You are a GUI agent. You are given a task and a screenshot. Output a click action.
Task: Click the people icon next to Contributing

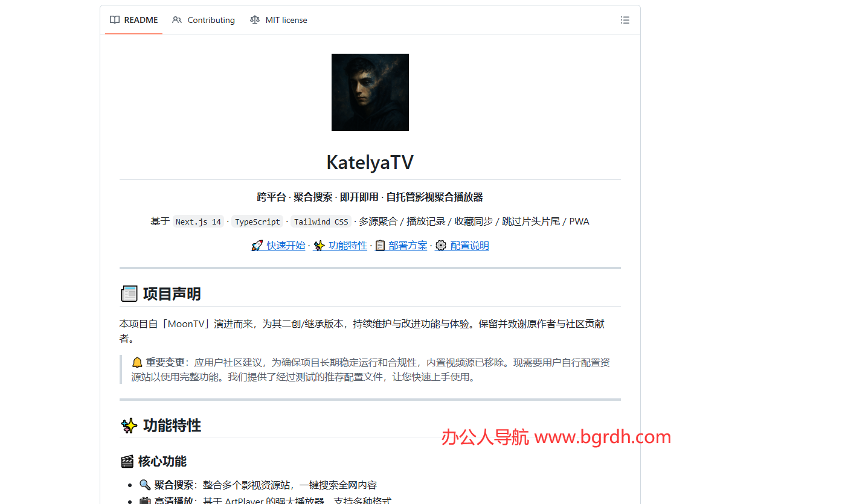177,19
